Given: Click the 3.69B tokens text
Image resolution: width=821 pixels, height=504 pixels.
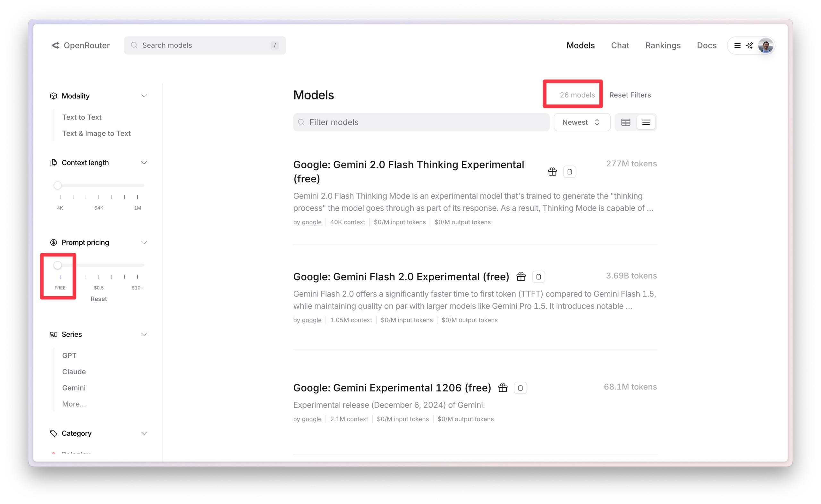Looking at the screenshot, I should coord(631,276).
